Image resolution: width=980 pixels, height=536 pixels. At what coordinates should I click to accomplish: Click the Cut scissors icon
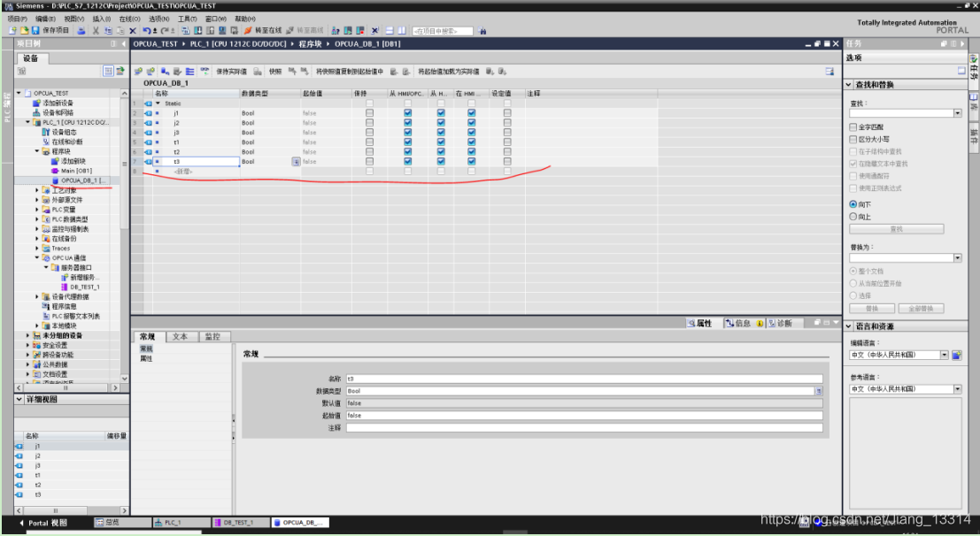(96, 30)
